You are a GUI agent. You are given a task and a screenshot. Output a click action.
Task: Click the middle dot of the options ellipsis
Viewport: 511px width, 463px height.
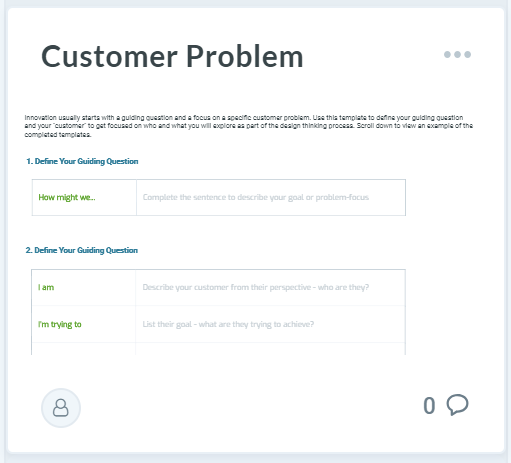pos(457,54)
